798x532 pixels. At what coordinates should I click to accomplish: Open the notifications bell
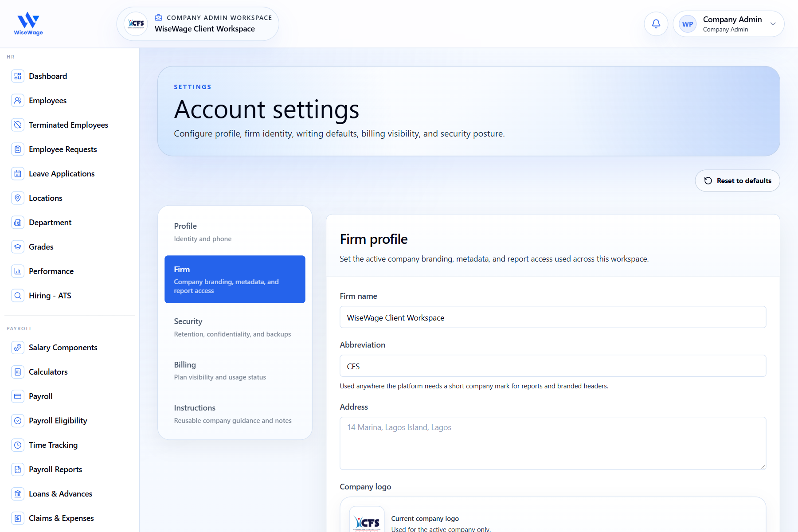point(656,24)
